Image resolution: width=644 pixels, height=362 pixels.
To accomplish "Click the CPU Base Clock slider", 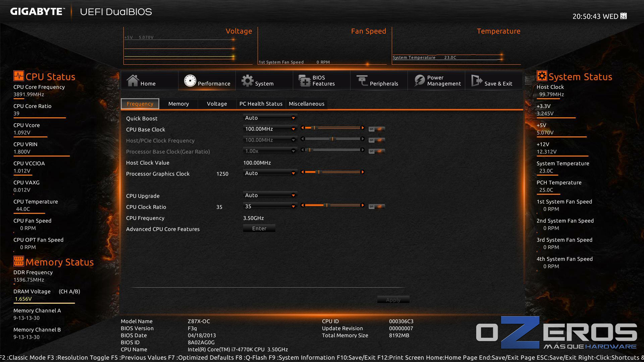I will (332, 128).
